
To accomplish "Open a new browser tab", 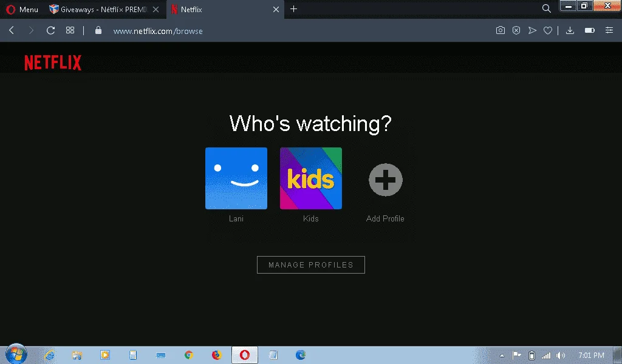I will (293, 8).
